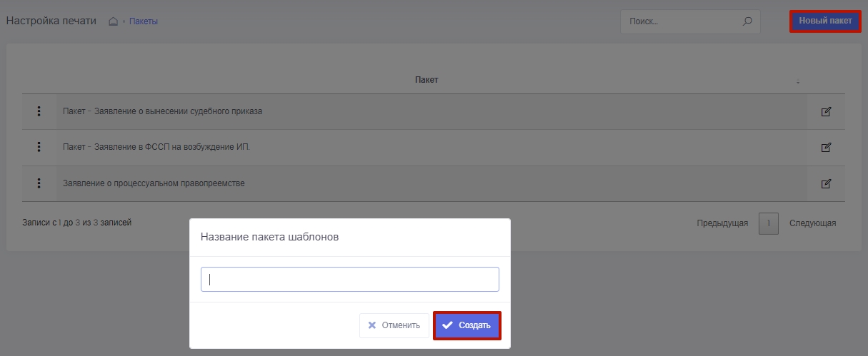
Task: Open the three-dot menu for the ФССП package row
Action: coord(39,147)
